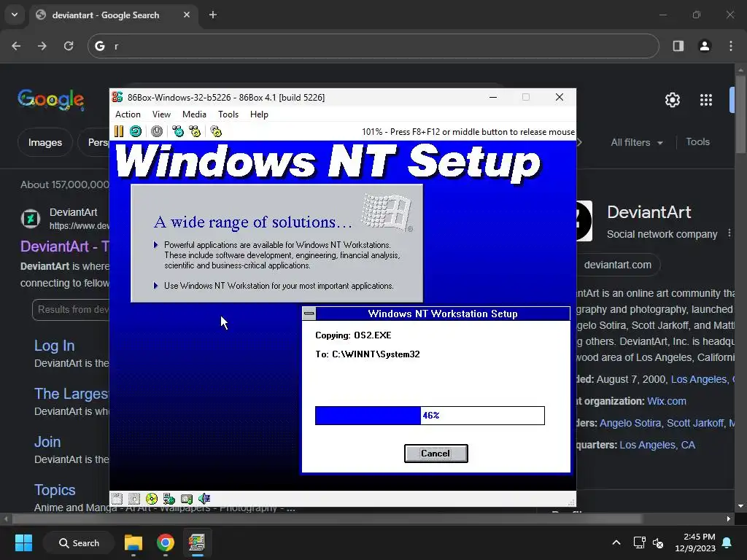Send Ctrl+Alt+Del via 86Box toolbar icon

178,131
